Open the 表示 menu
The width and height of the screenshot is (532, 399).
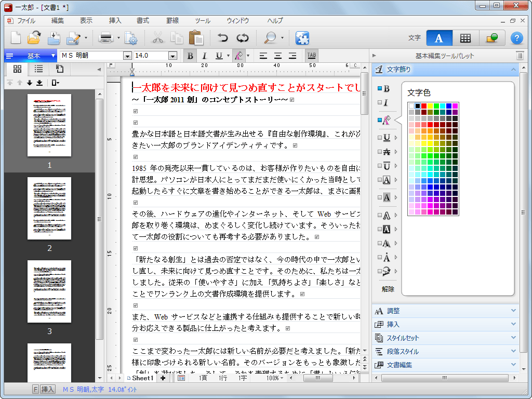[x=86, y=21]
